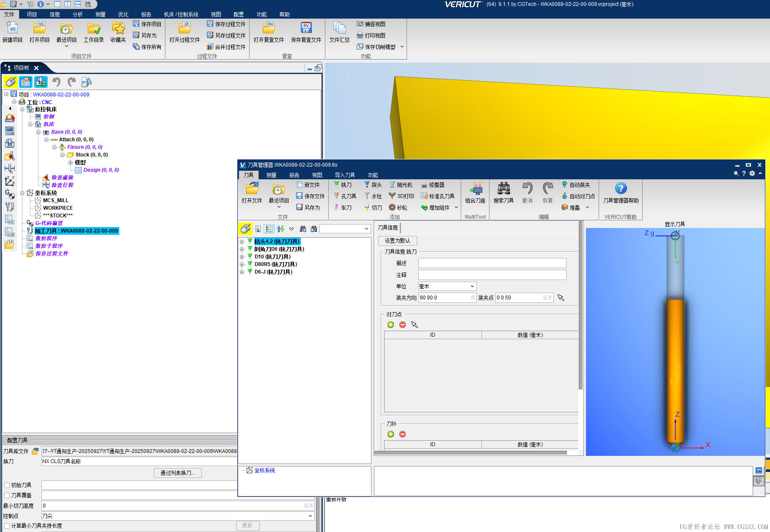Image resolution: width=770 pixels, height=532 pixels.
Task: Click the 收藏夹 favorites star icon
Action: (118, 29)
